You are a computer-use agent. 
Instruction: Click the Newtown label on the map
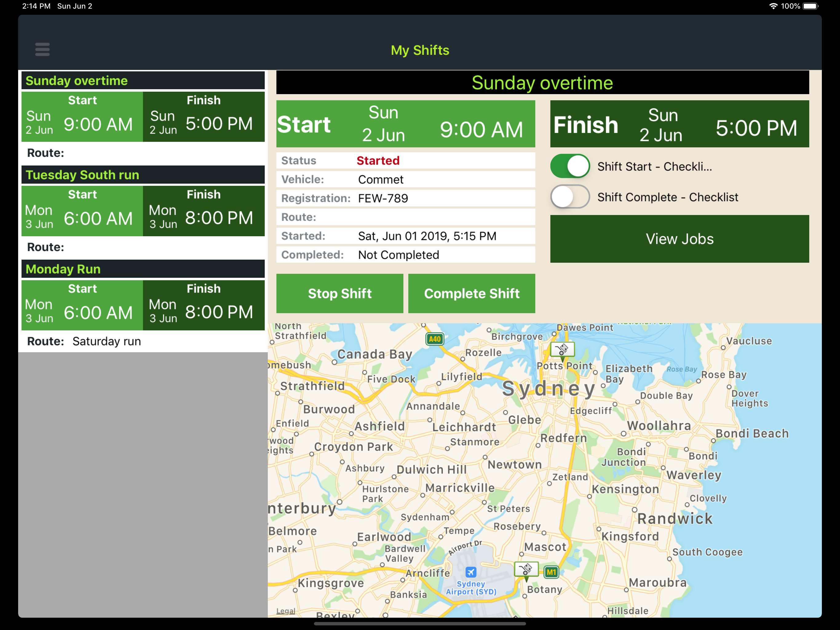coord(515,464)
